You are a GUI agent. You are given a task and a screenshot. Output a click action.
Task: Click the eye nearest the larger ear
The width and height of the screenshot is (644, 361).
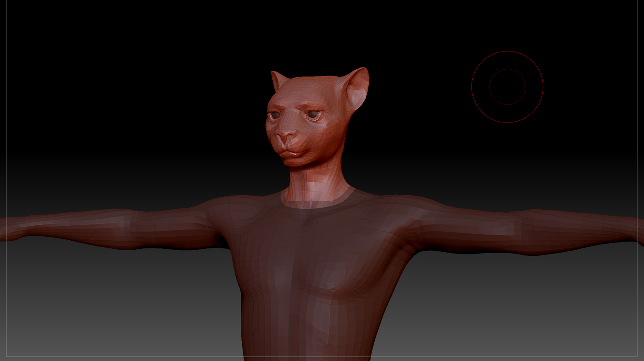click(x=314, y=115)
